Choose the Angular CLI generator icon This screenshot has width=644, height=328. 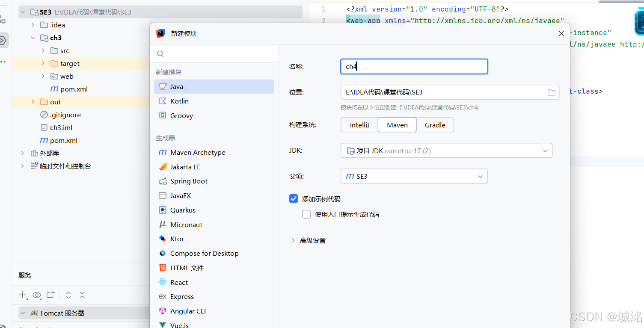(x=163, y=311)
